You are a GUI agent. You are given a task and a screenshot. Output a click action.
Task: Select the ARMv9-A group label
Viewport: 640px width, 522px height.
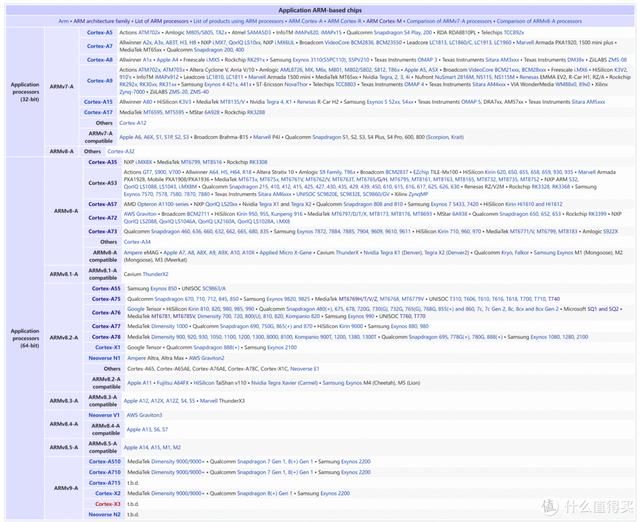(66, 488)
